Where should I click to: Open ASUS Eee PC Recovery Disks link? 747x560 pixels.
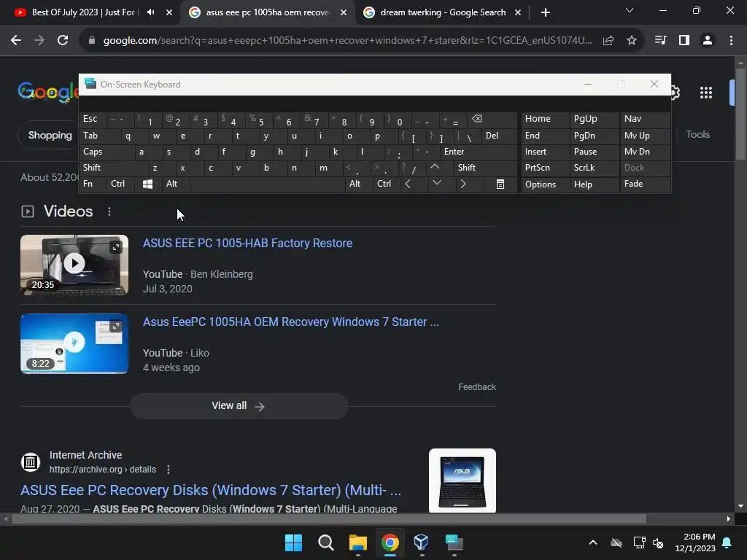(211, 490)
